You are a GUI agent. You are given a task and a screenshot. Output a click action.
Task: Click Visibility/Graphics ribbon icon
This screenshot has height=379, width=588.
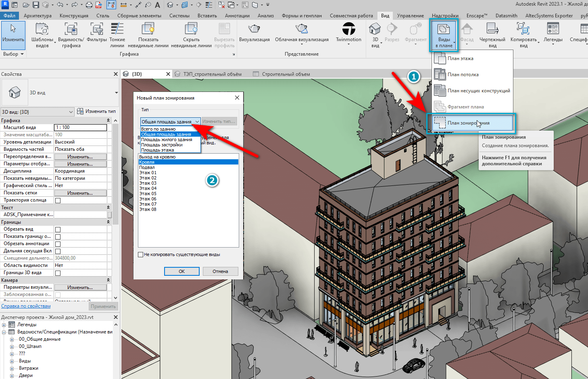71,29
